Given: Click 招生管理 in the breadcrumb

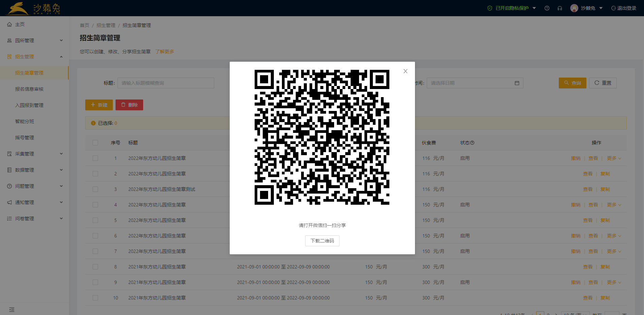Looking at the screenshot, I should tap(106, 25).
